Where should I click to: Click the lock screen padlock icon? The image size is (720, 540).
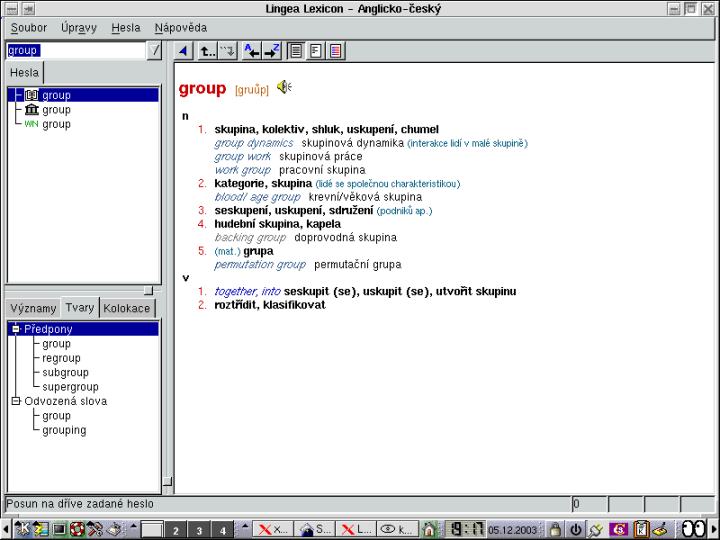tap(555, 529)
